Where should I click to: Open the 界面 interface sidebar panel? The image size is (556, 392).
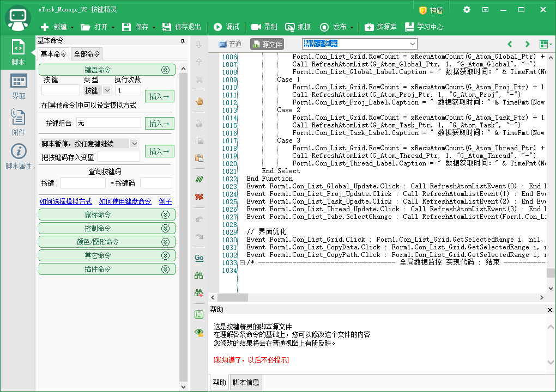point(18,87)
